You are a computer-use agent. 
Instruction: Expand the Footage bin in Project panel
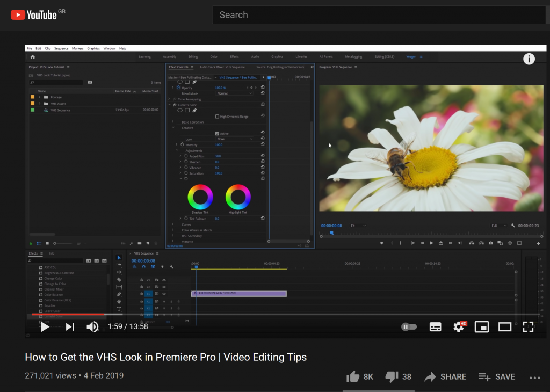(x=40, y=97)
